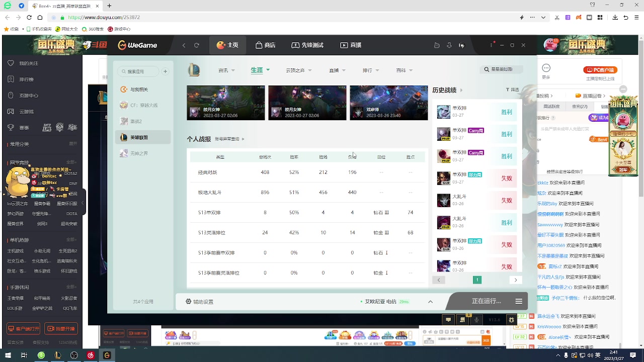Viewport: 644px width, 362px height.
Task: Open the 先锋测试 tab
Action: click(x=307, y=45)
